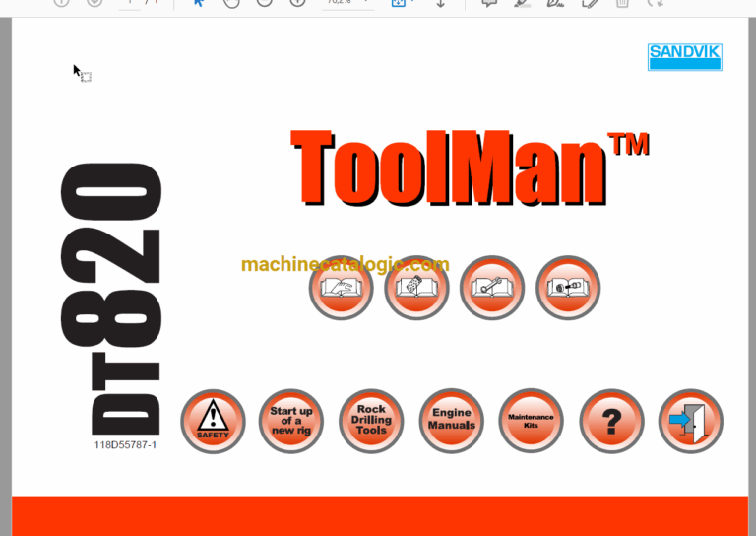Viewport: 756px width, 536px height.
Task: Open the book icon with a cylinder component
Action: pos(568,288)
